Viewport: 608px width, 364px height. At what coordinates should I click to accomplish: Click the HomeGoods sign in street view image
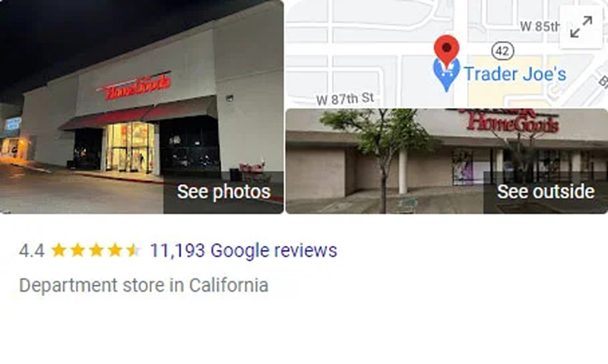[x=511, y=122]
